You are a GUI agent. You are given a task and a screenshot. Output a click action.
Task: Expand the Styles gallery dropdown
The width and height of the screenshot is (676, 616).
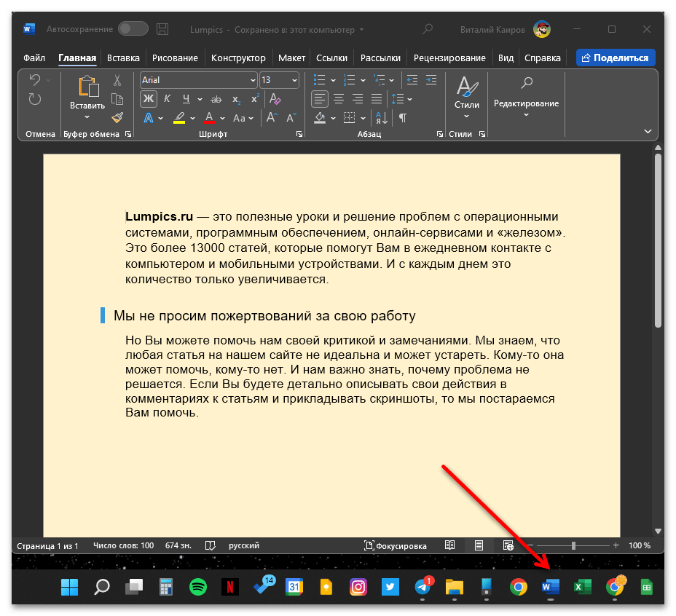pos(467,117)
